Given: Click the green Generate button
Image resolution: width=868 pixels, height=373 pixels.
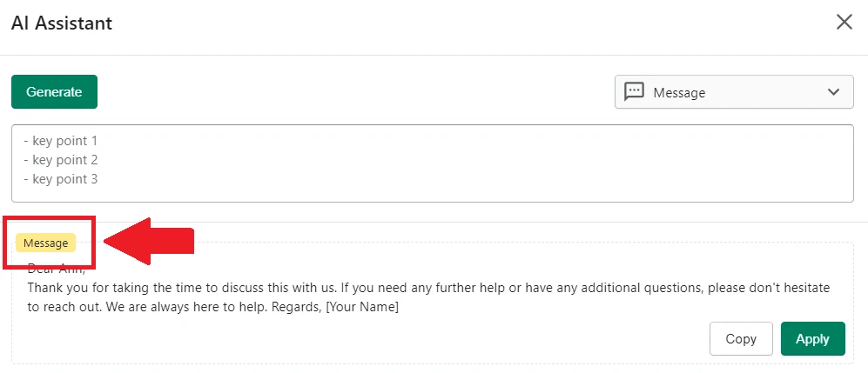Looking at the screenshot, I should [54, 92].
